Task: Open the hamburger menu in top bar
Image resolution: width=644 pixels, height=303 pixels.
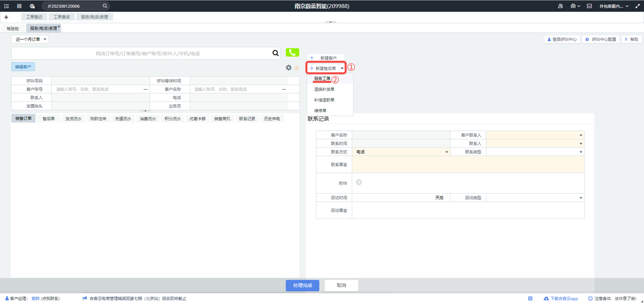Action: [6, 6]
